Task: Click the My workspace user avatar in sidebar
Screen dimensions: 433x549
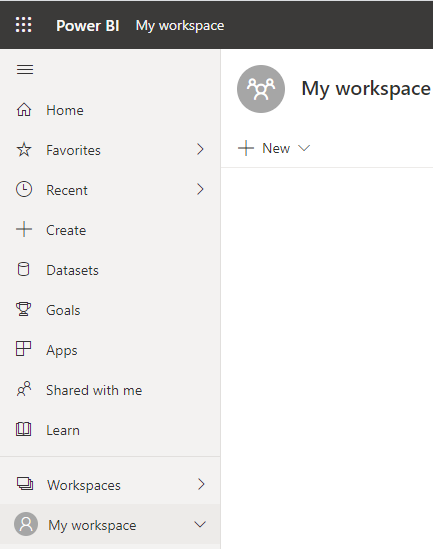Action: (26, 524)
